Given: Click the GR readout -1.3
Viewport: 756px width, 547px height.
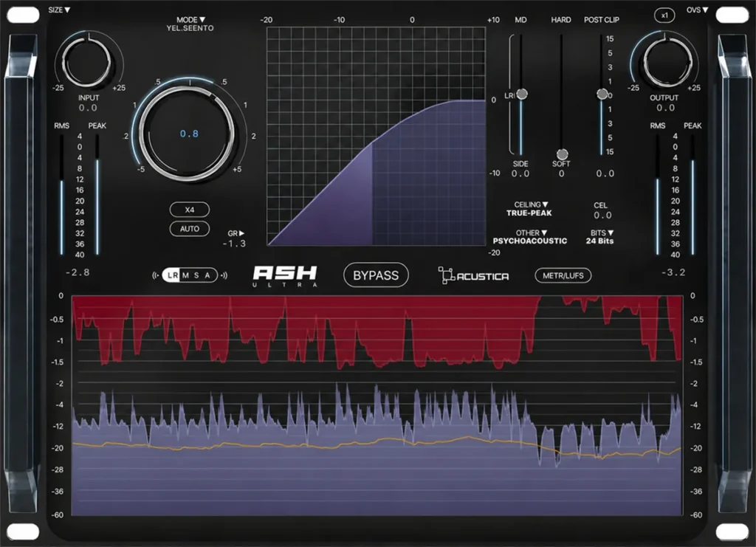Looking at the screenshot, I should click(x=234, y=244).
